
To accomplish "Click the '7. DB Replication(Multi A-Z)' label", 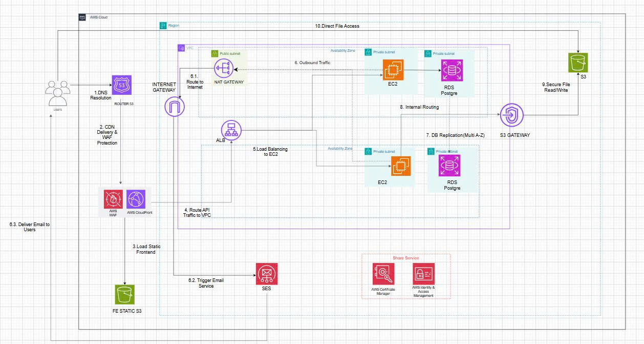I will pyautogui.click(x=456, y=134).
